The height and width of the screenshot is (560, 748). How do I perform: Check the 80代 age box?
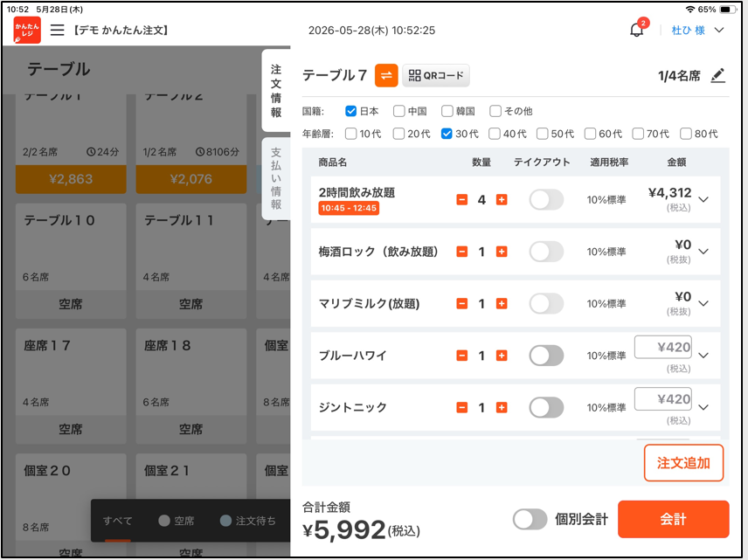(x=685, y=134)
